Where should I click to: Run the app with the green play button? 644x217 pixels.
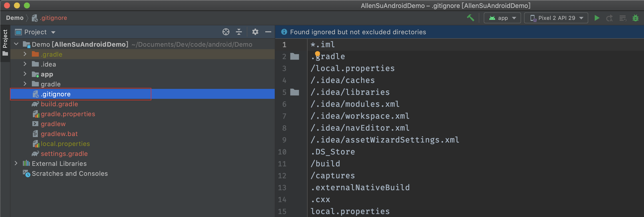tap(597, 18)
